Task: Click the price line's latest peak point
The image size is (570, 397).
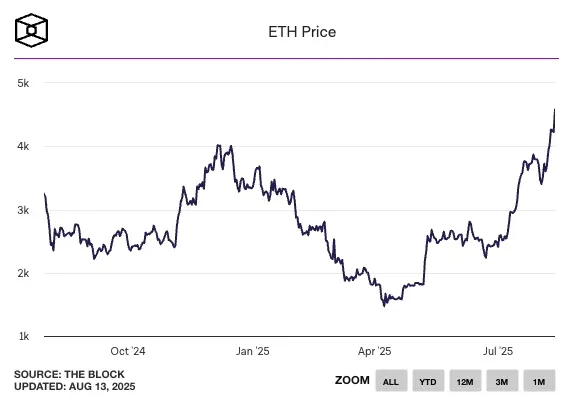Action: (554, 109)
